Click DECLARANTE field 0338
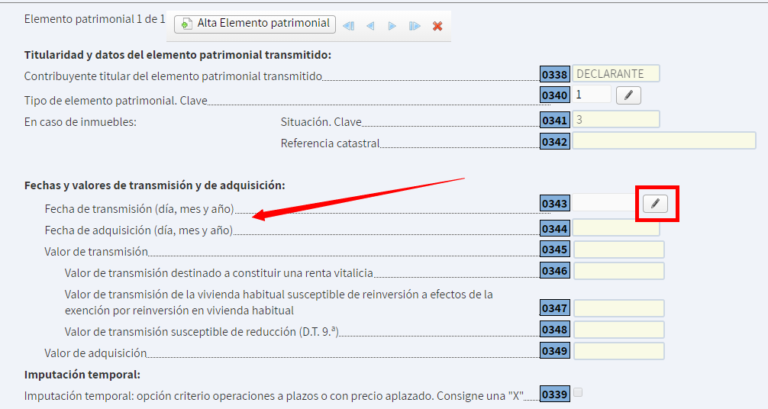Screen dimensions: 768x409 click(x=616, y=74)
